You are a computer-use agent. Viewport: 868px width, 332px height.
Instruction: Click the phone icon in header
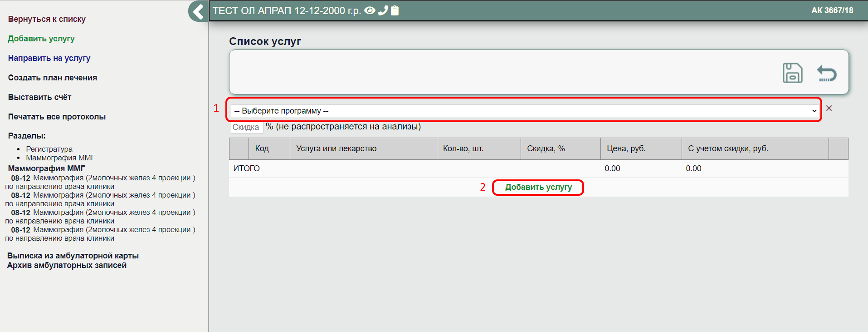click(x=383, y=10)
